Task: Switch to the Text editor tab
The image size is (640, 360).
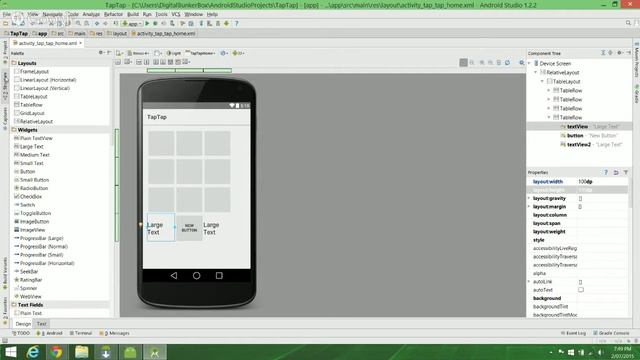Action: (42, 324)
